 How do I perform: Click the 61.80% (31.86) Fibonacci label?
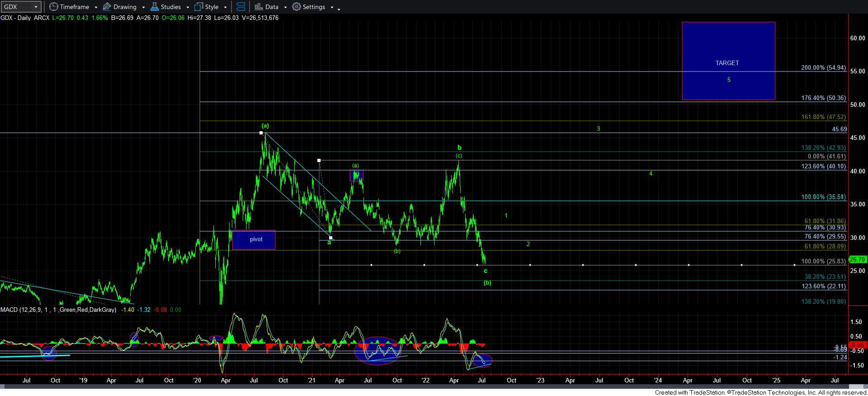825,221
